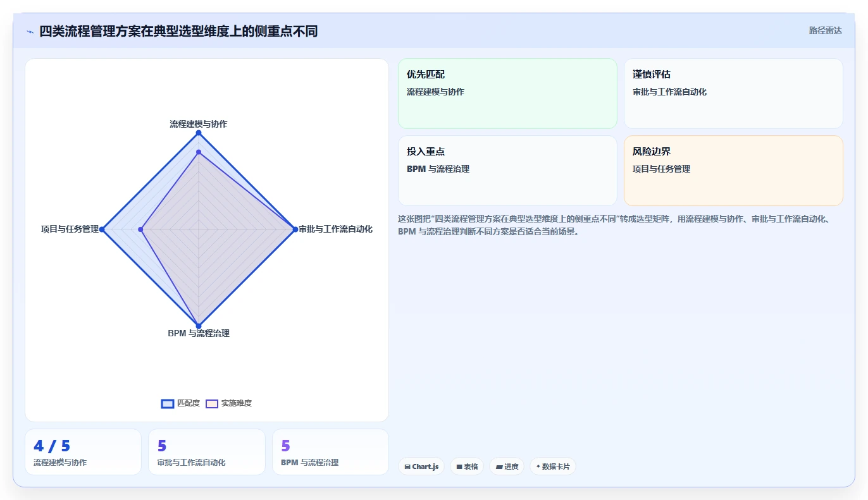The image size is (868, 500).
Task: Click the blue 匹配度 legend swatch
Action: pos(168,403)
